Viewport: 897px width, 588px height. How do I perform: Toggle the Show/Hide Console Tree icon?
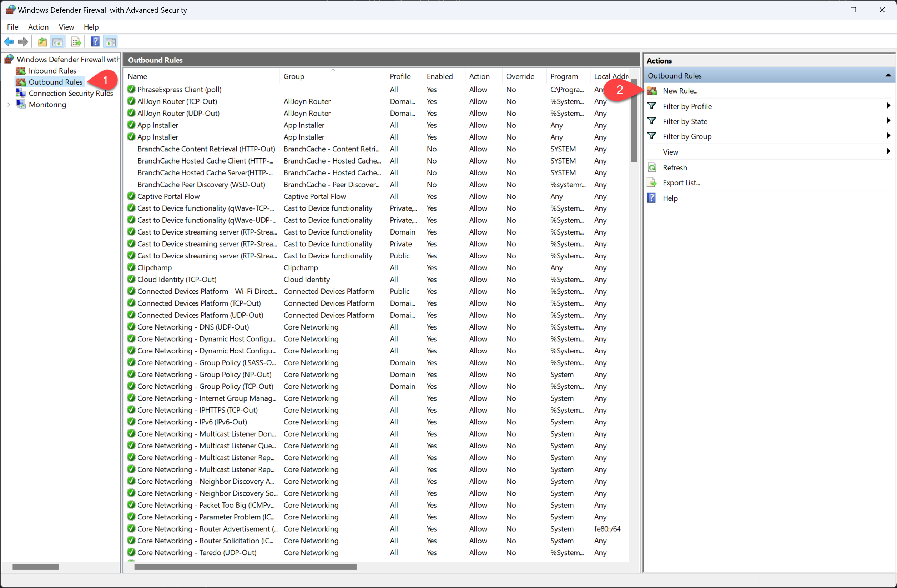[58, 42]
